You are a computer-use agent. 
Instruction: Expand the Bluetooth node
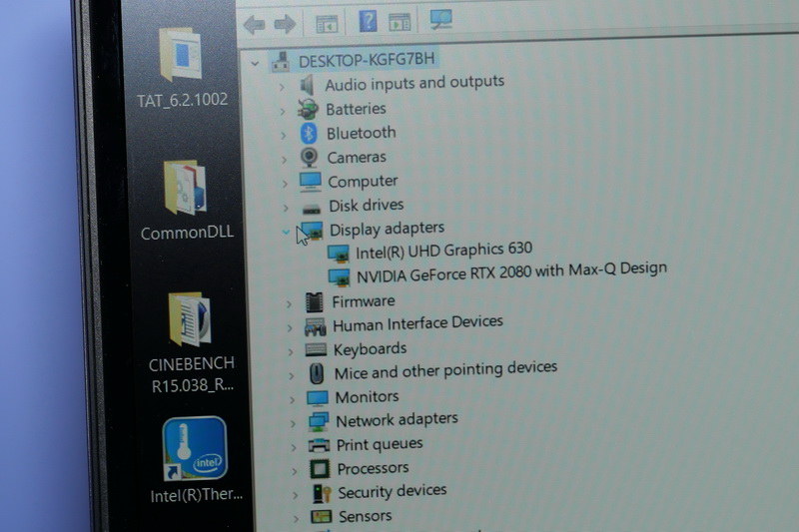pyautogui.click(x=284, y=136)
